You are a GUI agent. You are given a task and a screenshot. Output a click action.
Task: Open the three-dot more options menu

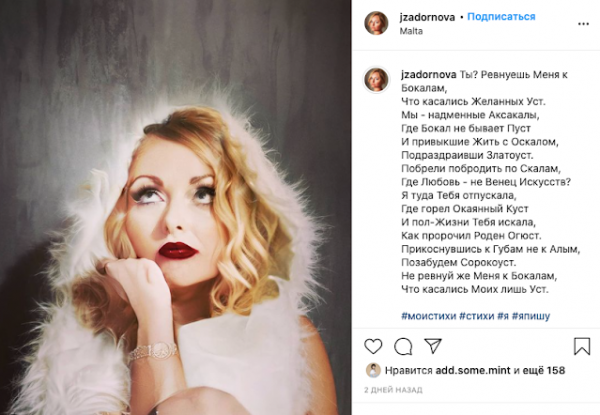point(583,24)
